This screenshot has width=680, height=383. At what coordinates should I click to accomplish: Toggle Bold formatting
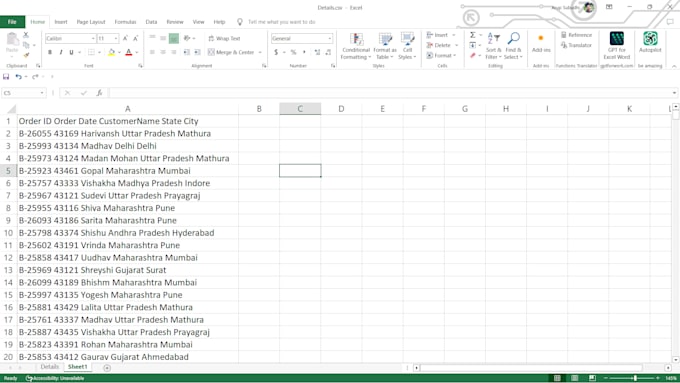pos(50,52)
